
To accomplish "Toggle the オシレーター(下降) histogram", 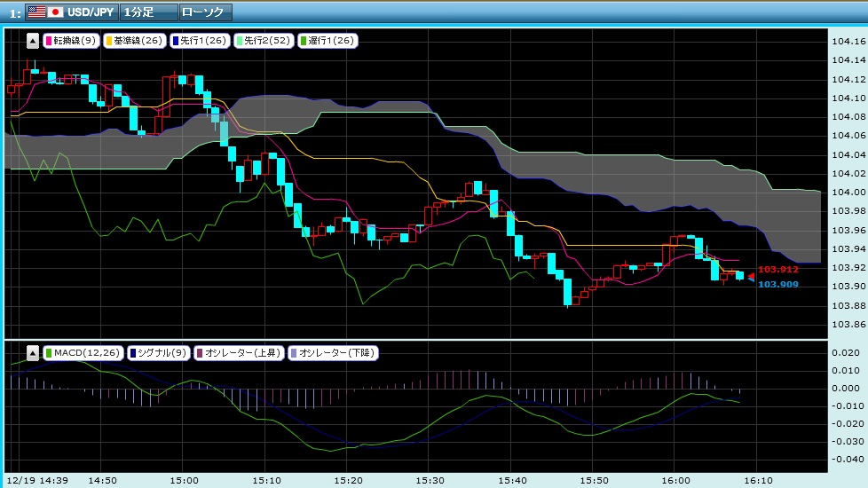I will [x=333, y=352].
